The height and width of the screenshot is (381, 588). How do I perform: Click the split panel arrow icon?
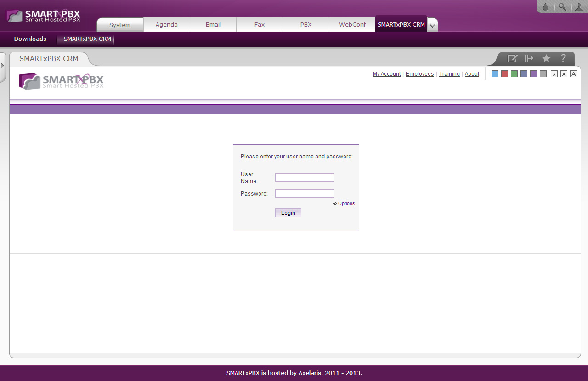pos(529,58)
